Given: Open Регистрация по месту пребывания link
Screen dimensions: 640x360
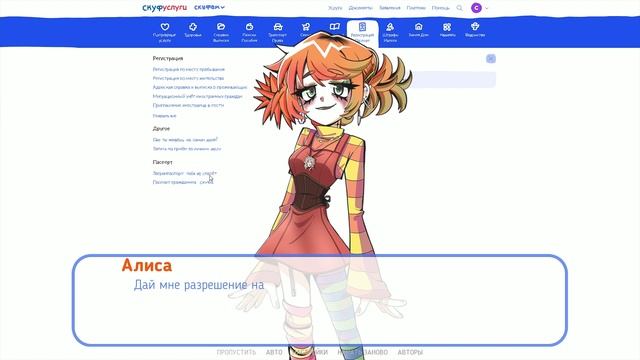Looking at the screenshot, I should (x=189, y=69).
